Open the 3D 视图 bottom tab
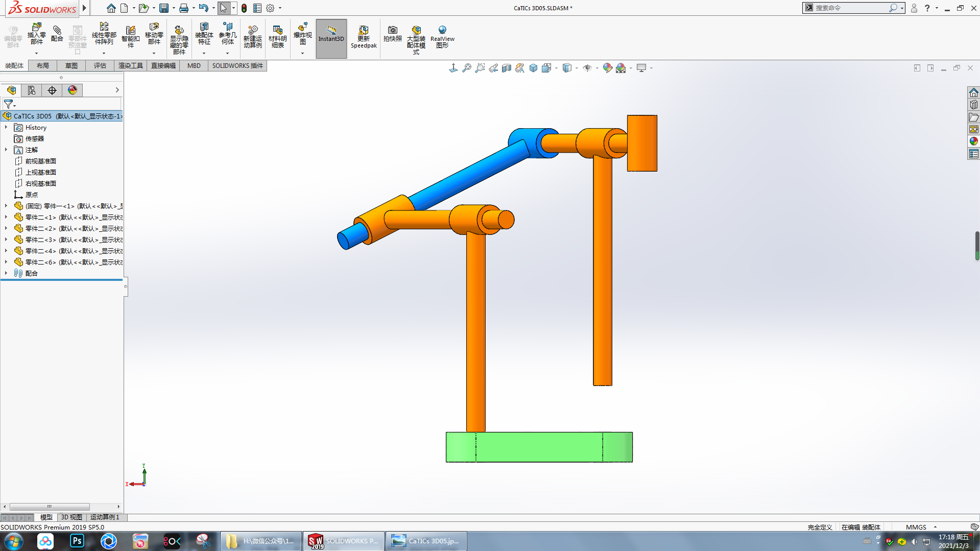This screenshot has width=980, height=551. [71, 517]
